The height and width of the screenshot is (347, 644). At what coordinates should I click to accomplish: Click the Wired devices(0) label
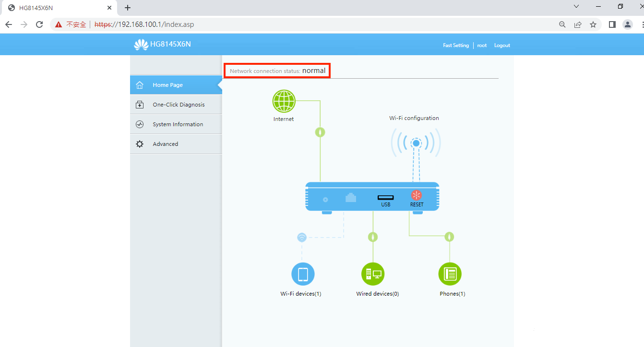click(378, 294)
